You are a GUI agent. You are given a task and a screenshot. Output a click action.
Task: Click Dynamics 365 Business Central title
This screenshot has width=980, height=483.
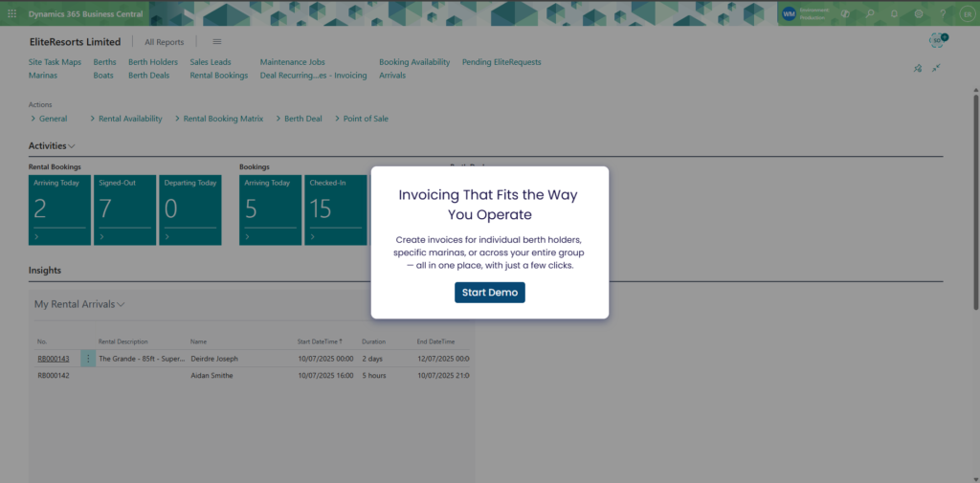tap(85, 13)
